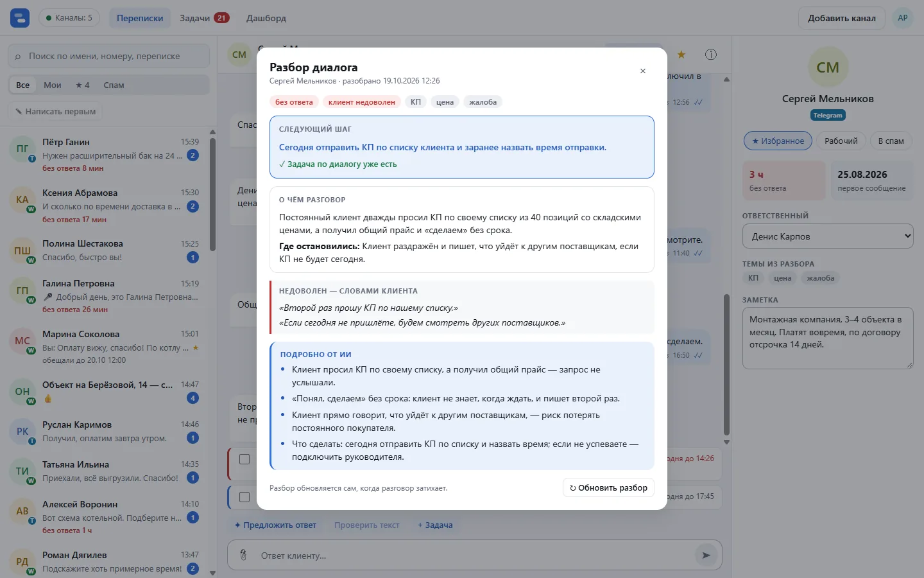The image size is (924, 578).
Task: Click the AP user avatar
Action: (903, 18)
